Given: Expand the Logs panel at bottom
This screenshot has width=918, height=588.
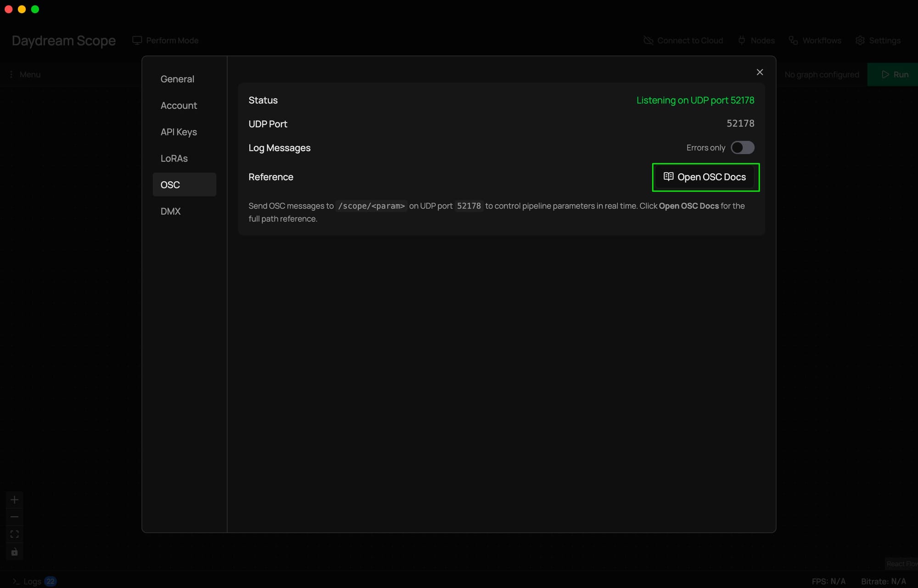Looking at the screenshot, I should click(32, 582).
